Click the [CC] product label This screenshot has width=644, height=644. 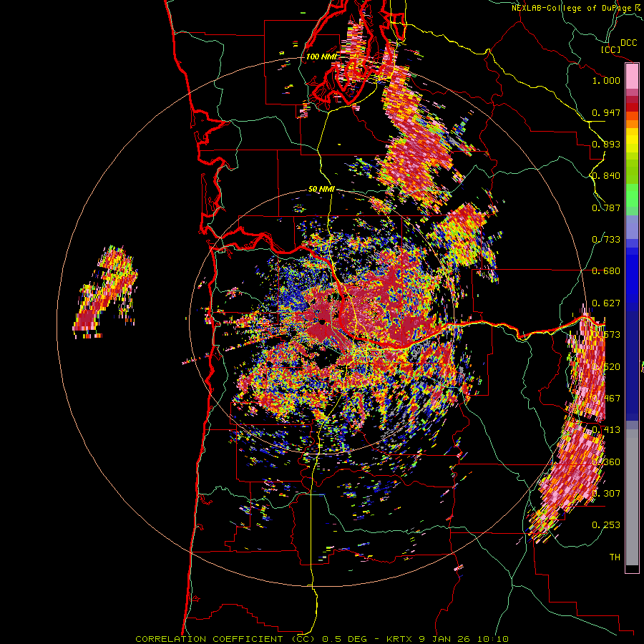tap(611, 49)
